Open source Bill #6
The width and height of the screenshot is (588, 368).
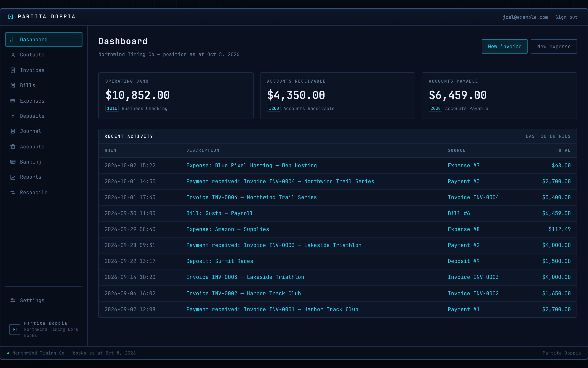coord(459,213)
